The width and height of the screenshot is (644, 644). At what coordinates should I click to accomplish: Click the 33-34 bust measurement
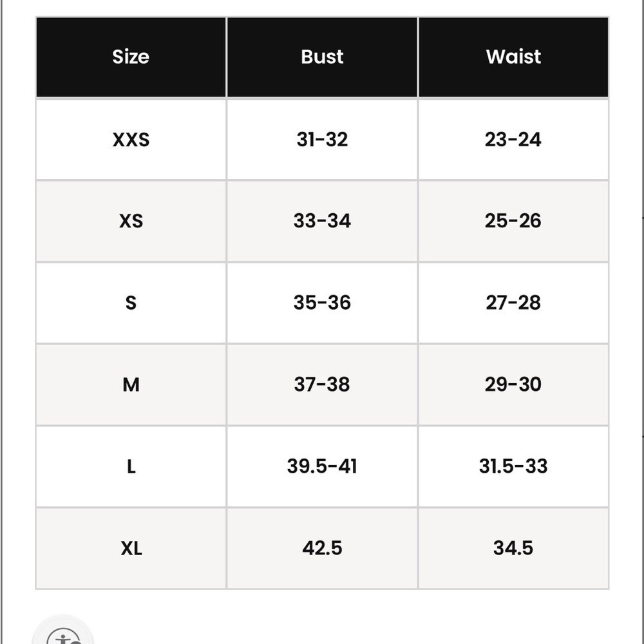pyautogui.click(x=322, y=221)
